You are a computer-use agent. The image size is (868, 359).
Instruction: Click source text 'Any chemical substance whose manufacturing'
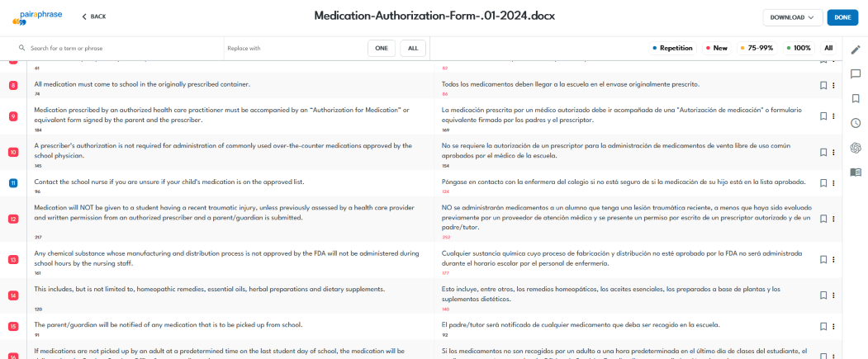(226, 258)
